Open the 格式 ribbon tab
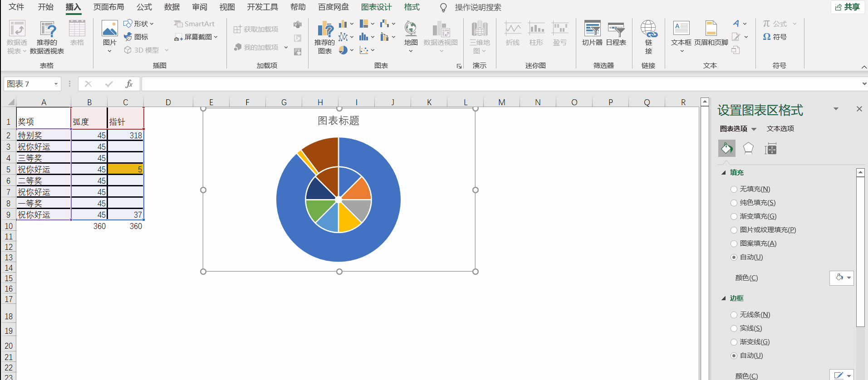Viewport: 868px width, 380px height. point(412,7)
